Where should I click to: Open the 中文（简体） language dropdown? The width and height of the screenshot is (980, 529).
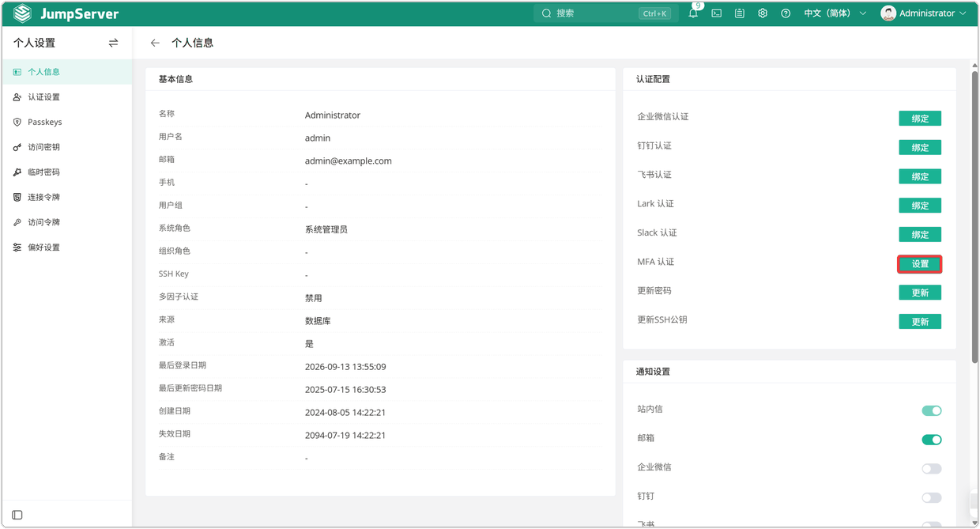coord(835,13)
